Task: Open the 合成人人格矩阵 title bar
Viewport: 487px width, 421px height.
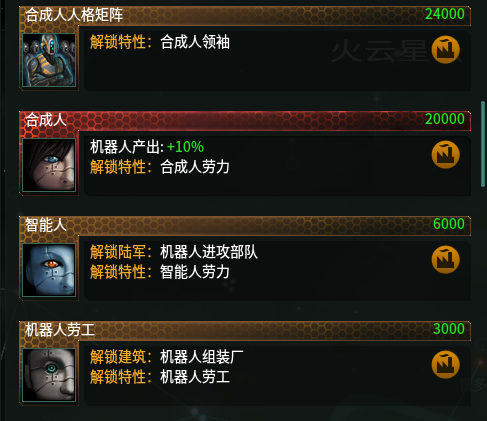Action: coord(245,15)
